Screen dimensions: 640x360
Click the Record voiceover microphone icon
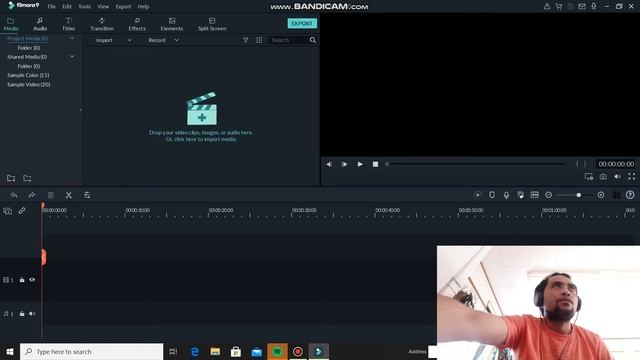click(x=506, y=195)
